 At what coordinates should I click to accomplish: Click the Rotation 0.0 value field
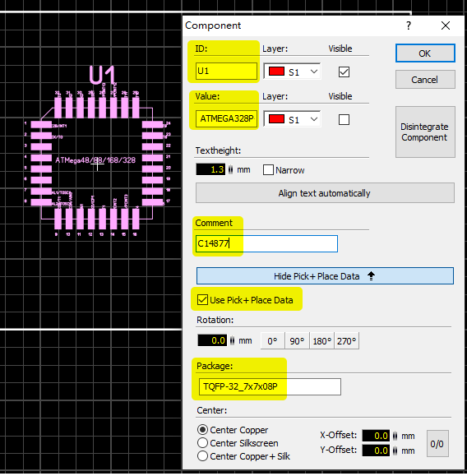coord(212,340)
